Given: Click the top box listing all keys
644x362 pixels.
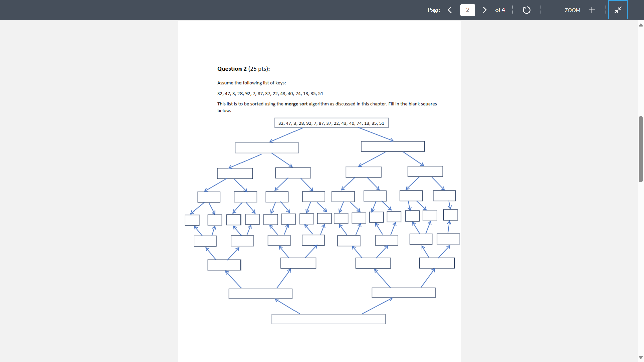Looking at the screenshot, I should pos(331,123).
